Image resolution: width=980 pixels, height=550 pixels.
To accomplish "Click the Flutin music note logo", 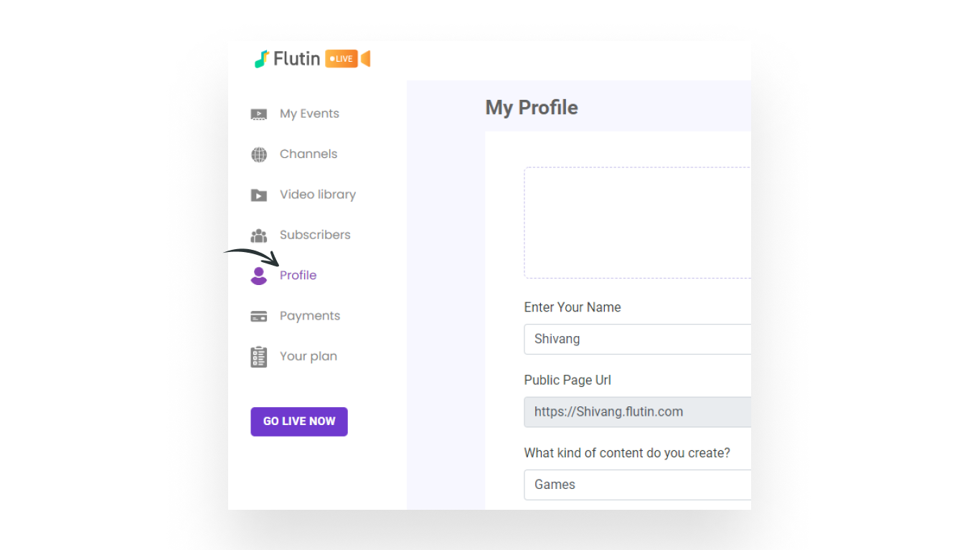I will click(262, 59).
